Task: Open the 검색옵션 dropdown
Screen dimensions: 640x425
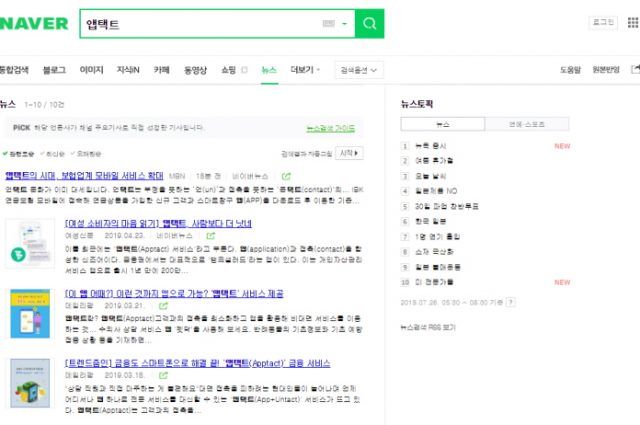Action: pos(357,70)
